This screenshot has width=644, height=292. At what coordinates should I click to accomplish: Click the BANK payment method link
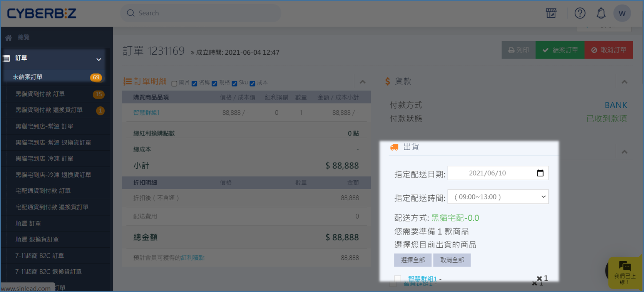click(616, 105)
